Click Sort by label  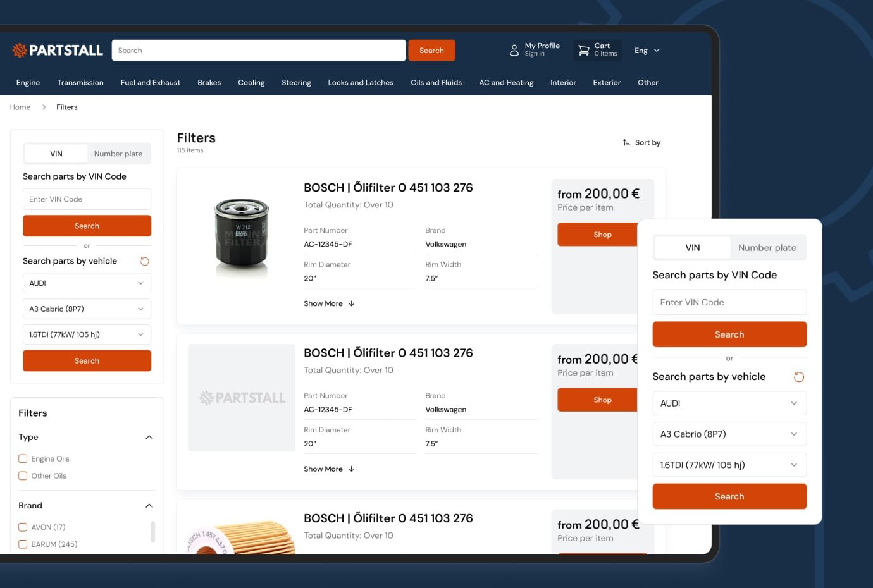(648, 143)
